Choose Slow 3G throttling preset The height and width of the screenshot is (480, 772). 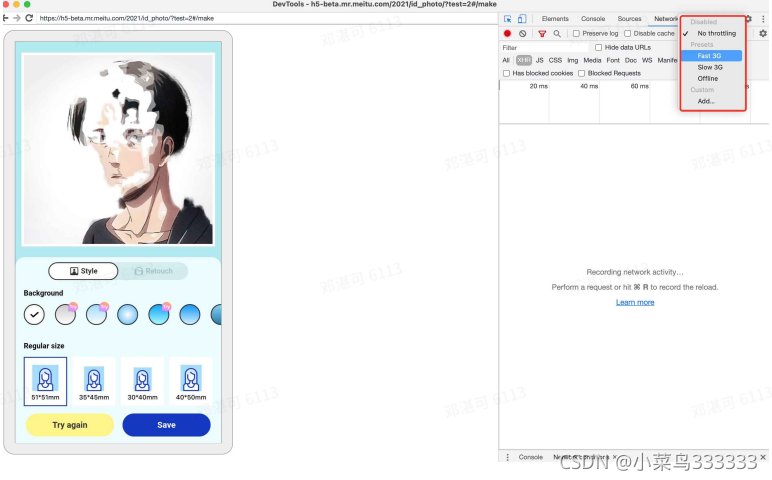coord(712,67)
